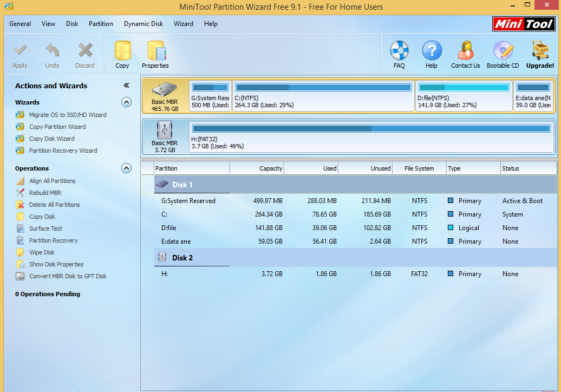This screenshot has width=561, height=392.
Task: Select the E:data ane partition row
Action: click(356, 241)
